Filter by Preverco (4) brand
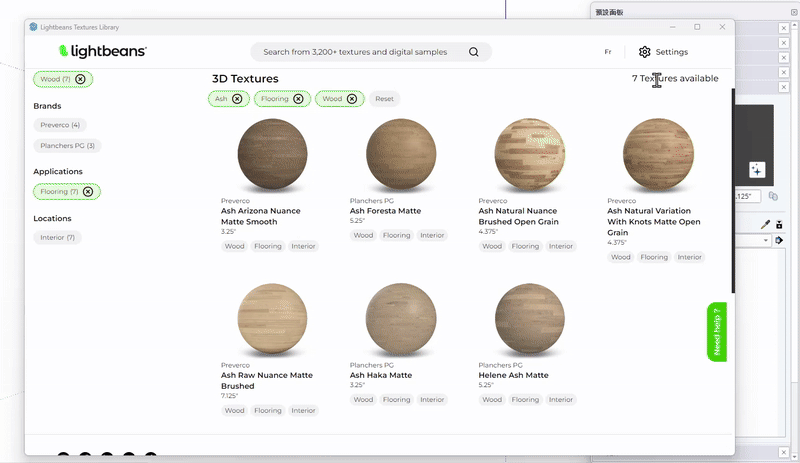 point(60,125)
